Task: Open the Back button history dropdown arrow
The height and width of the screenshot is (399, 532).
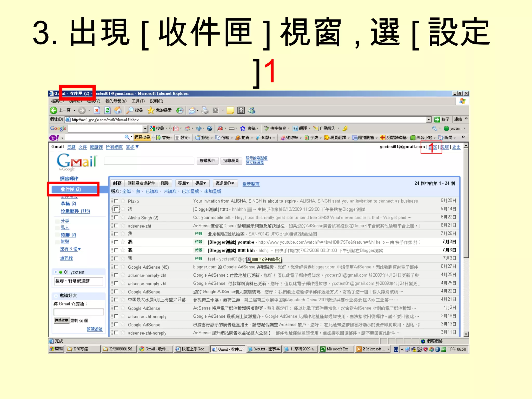Action: click(x=75, y=111)
